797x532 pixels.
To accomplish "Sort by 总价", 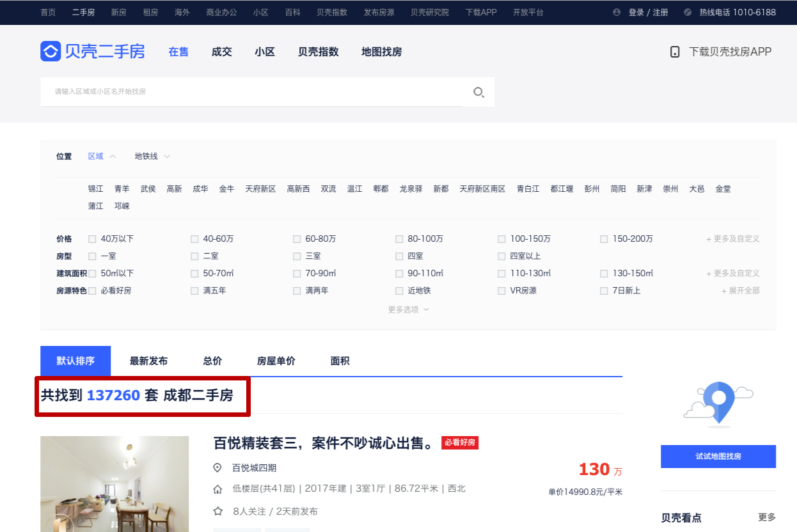I will pos(212,361).
